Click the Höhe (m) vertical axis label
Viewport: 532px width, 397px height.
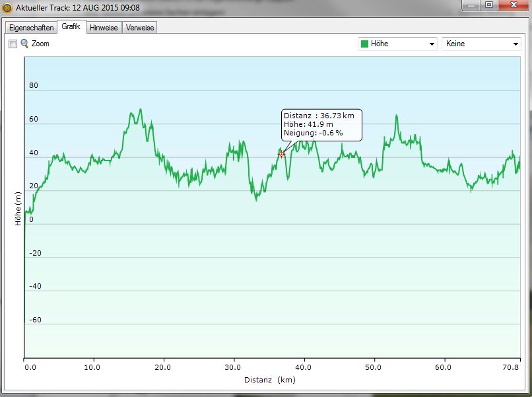[18, 209]
